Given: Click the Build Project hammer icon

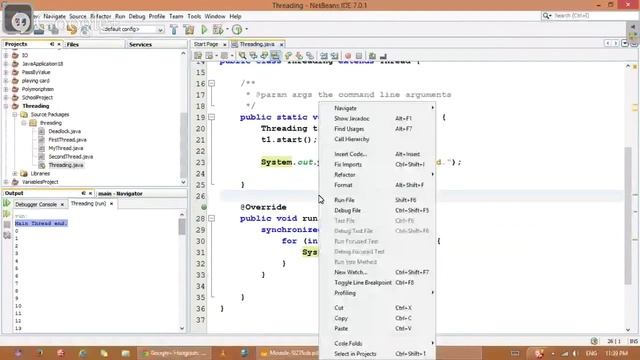Looking at the screenshot, I should pos(174,29).
